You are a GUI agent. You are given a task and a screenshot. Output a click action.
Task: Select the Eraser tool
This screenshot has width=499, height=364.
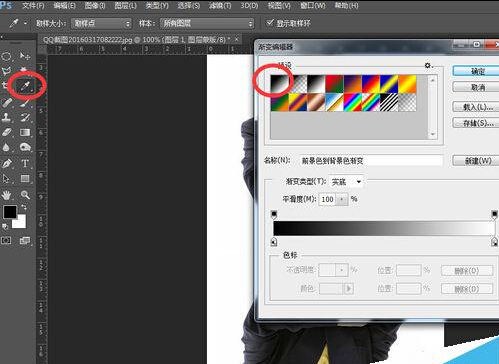[7, 132]
